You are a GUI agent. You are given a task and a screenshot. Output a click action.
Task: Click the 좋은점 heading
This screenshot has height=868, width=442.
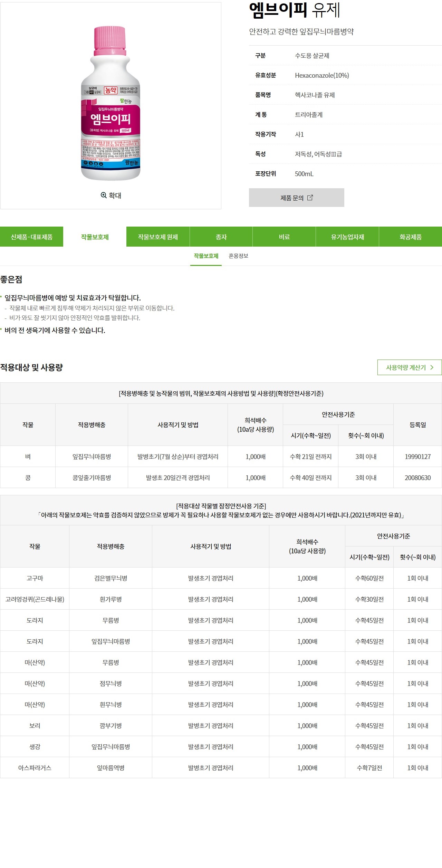coord(11,279)
